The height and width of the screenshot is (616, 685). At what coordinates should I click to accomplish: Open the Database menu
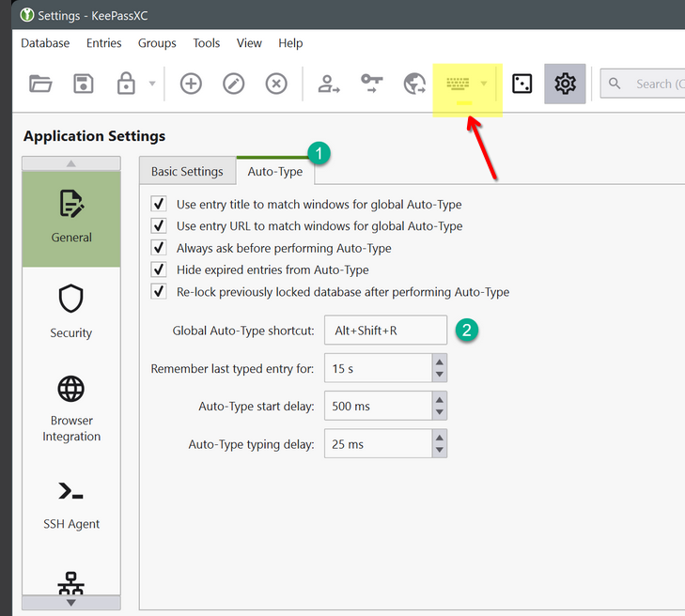[x=45, y=43]
